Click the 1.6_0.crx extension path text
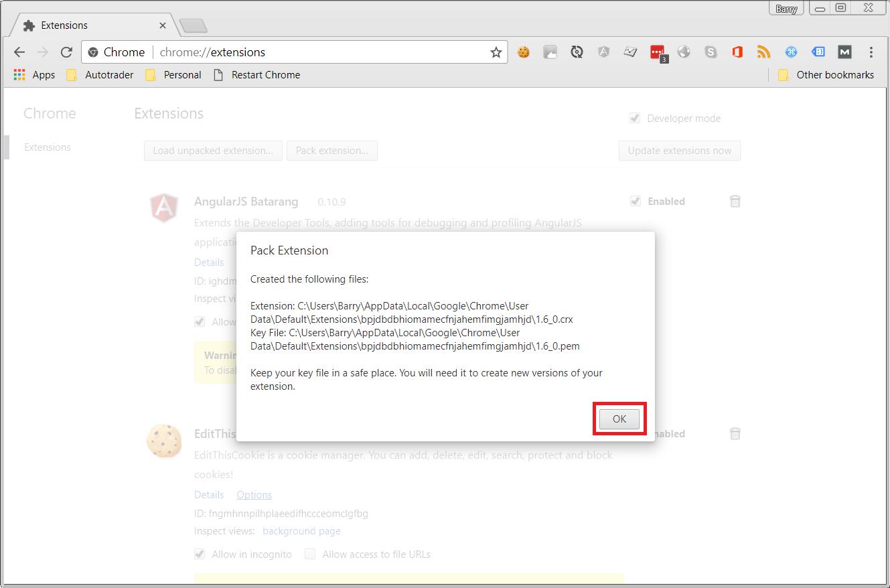The image size is (890, 588). tap(412, 313)
